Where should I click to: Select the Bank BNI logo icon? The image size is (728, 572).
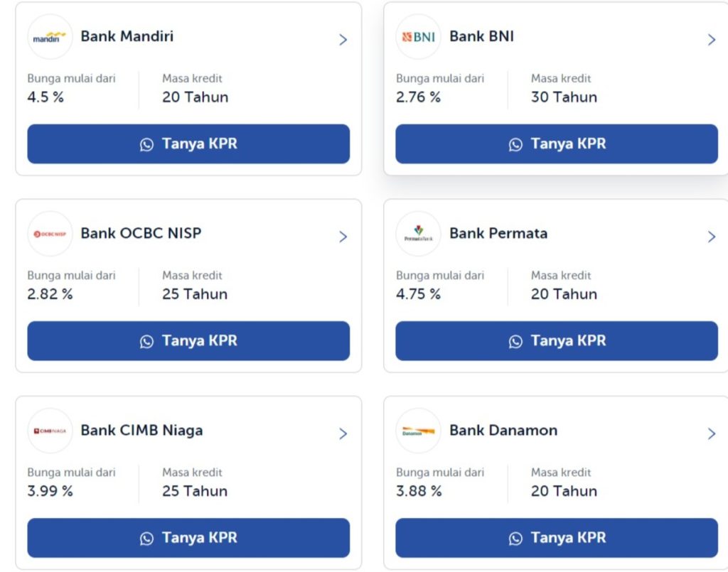click(418, 36)
